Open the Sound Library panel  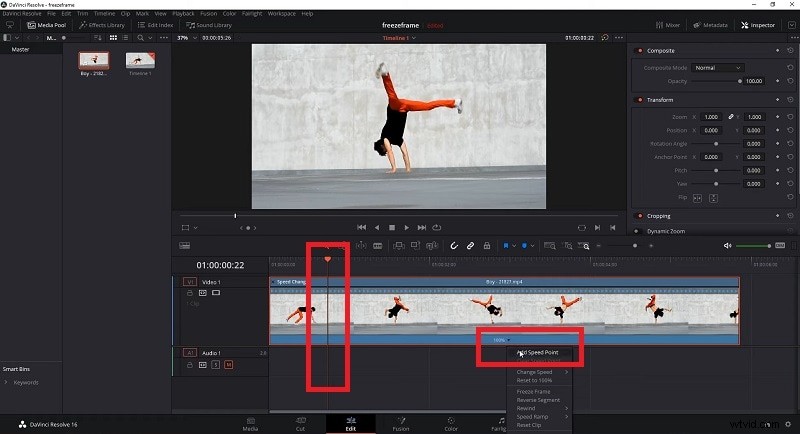point(209,25)
